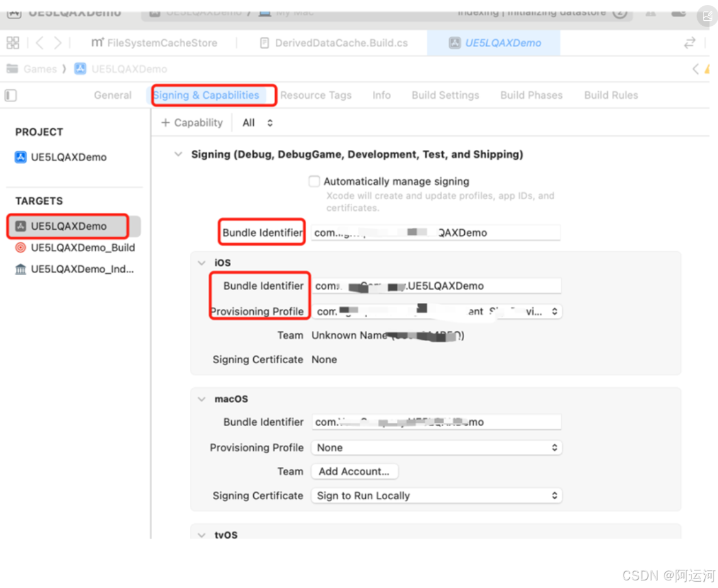Click the Add Account... button
This screenshot has width=718, height=588.
(355, 472)
